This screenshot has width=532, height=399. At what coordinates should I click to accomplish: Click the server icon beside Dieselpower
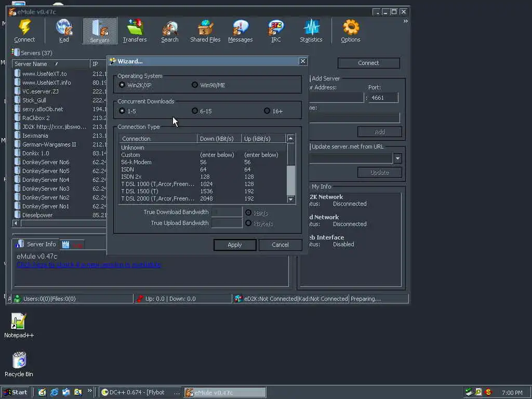click(17, 215)
